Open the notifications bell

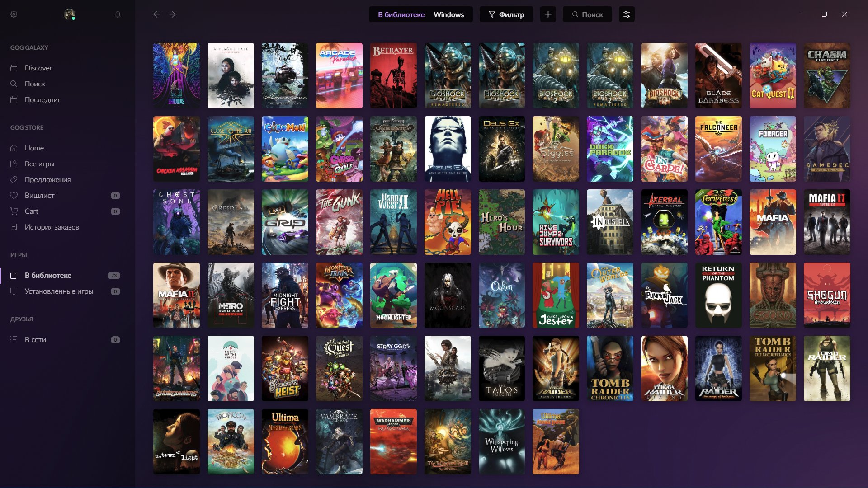(x=118, y=14)
